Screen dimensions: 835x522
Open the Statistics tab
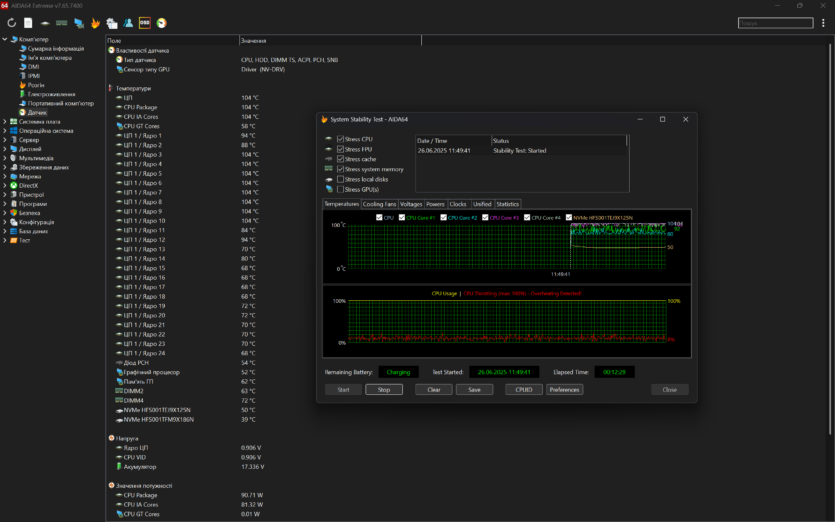click(507, 204)
